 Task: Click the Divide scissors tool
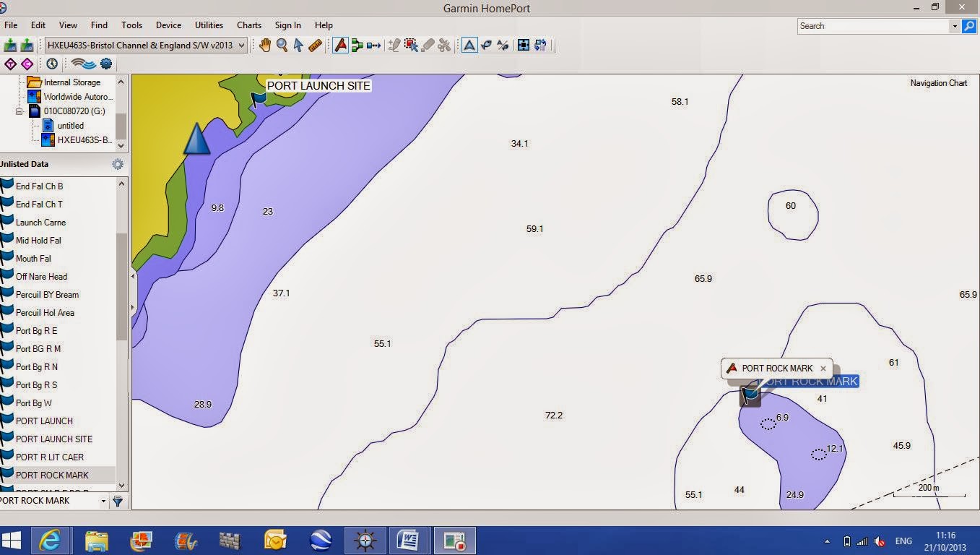pyautogui.click(x=444, y=46)
